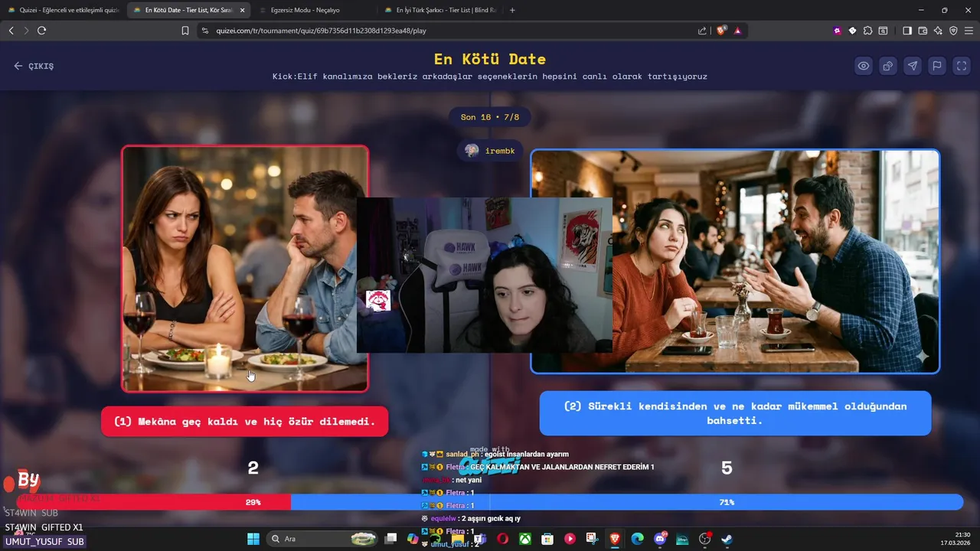
Task: Switch to the Egzersiz Modu - Neçaliyo tab
Action: [314, 10]
